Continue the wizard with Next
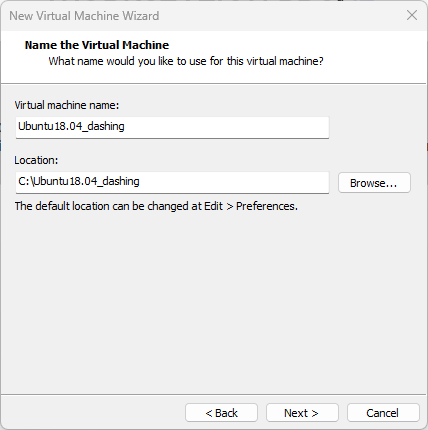Image resolution: width=428 pixels, height=430 pixels. pyautogui.click(x=302, y=413)
